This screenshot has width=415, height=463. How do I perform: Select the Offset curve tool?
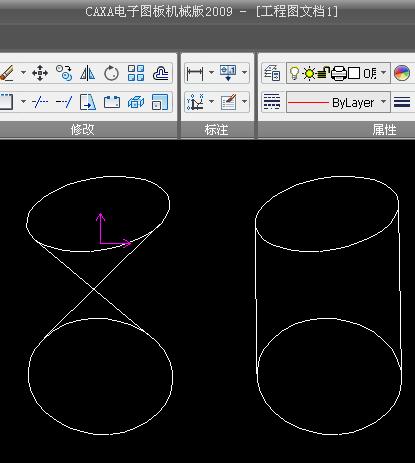[x=160, y=73]
